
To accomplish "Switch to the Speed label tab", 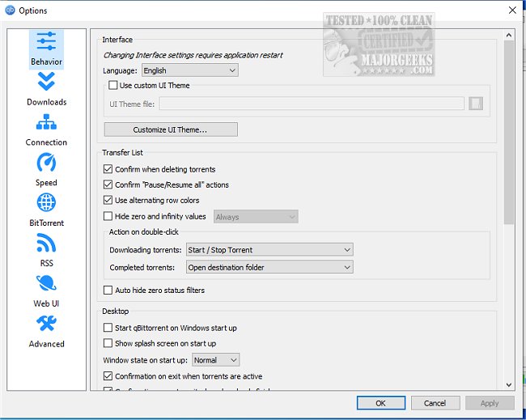I will tap(46, 183).
